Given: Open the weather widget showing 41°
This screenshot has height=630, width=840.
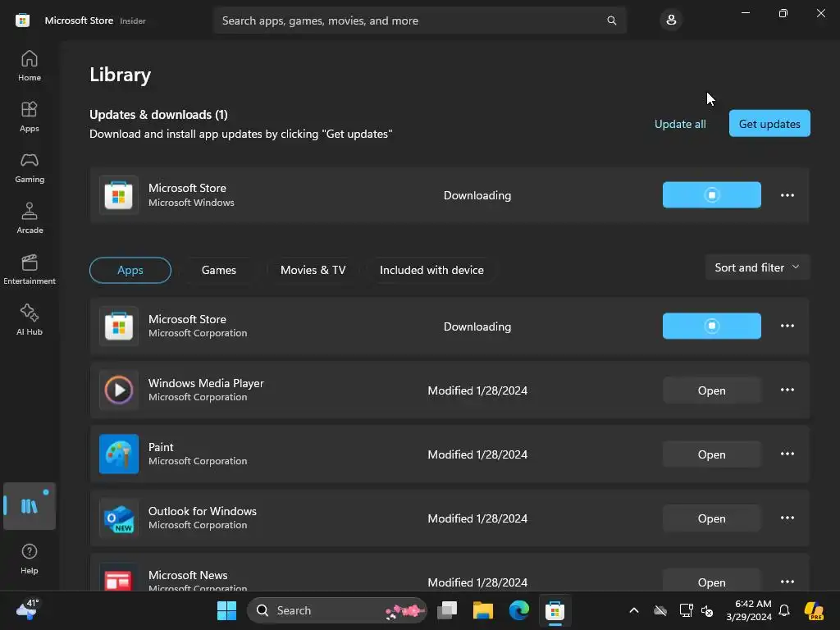Looking at the screenshot, I should (x=28, y=609).
